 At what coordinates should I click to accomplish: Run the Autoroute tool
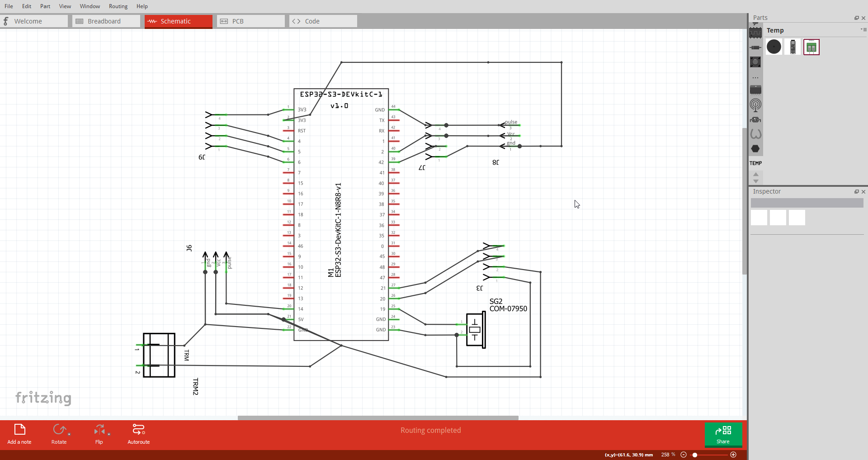[138, 434]
